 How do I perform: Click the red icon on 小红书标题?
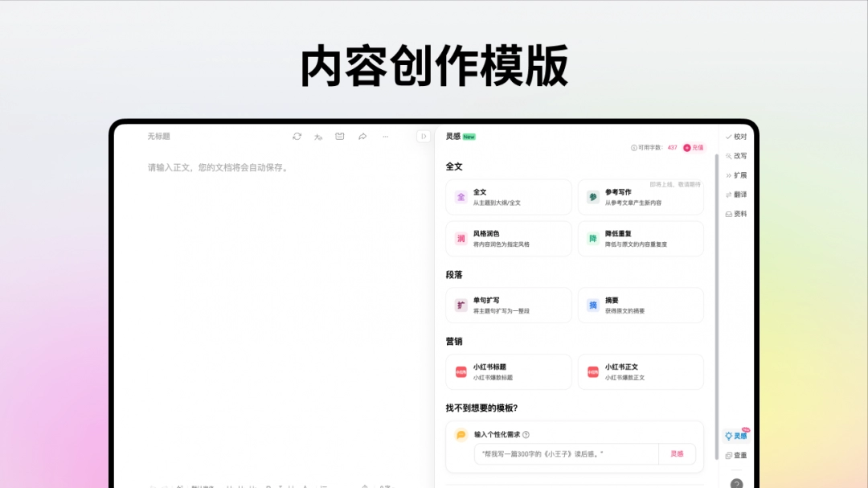point(461,371)
